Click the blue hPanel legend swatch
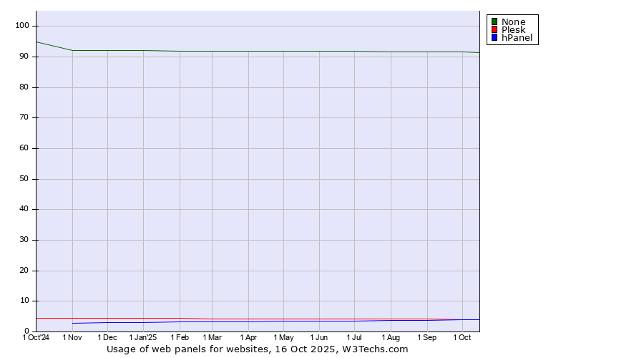This screenshot has height=358, width=644. (494, 37)
